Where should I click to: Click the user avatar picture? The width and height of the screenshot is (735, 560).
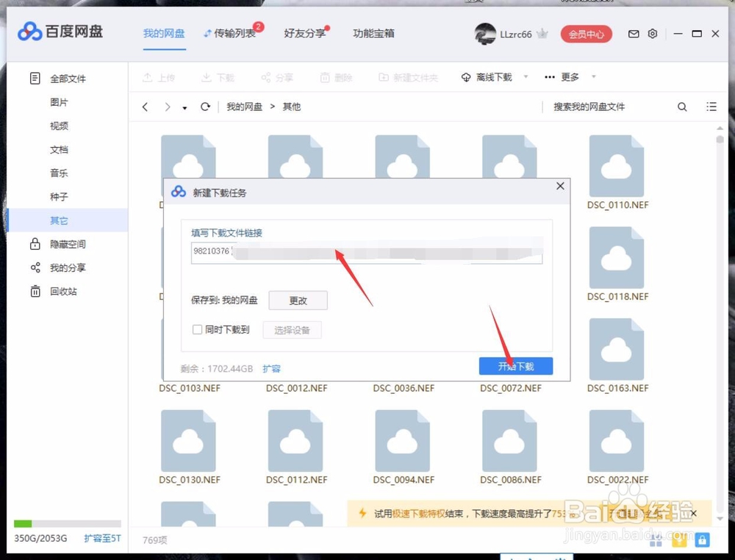484,34
